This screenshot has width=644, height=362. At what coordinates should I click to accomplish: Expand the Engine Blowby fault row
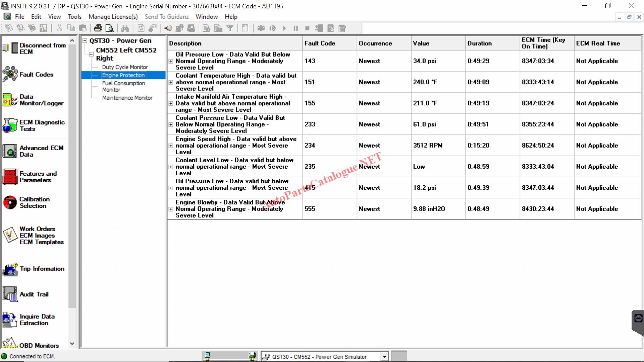pyautogui.click(x=171, y=209)
